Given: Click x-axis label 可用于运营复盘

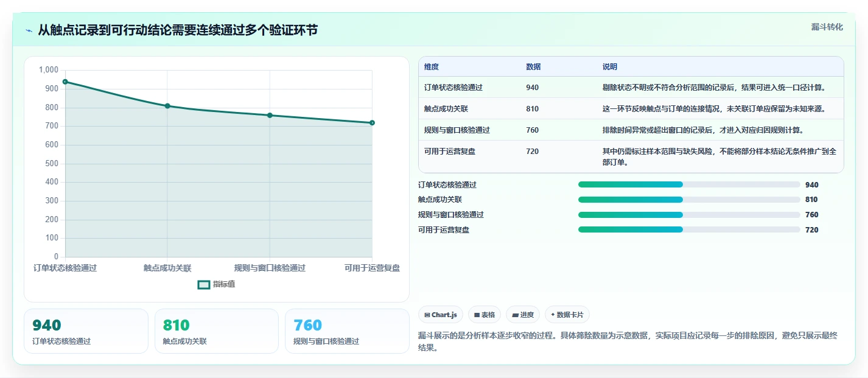Looking at the screenshot, I should [x=372, y=268].
